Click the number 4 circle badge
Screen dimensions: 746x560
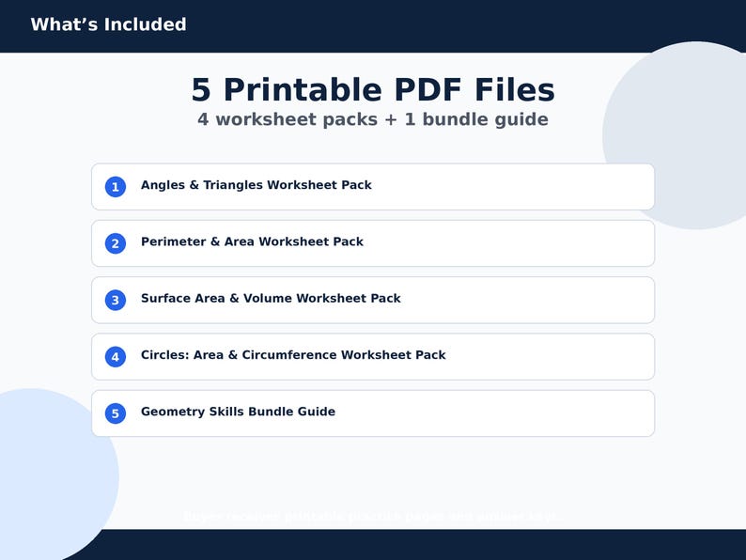point(116,357)
